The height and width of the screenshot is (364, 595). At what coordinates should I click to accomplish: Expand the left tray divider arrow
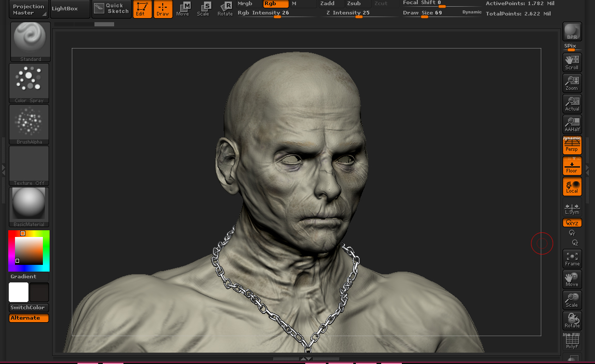(x=4, y=169)
